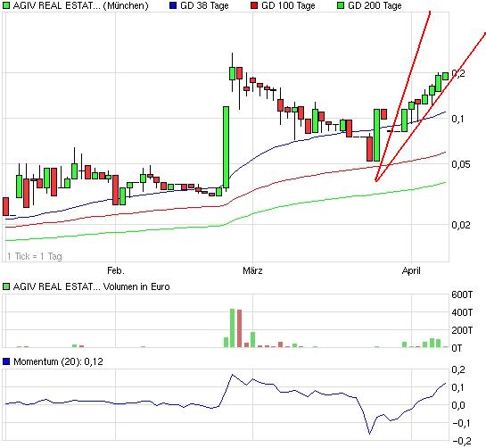
Task: Click the '0,05' price axis value
Action: pyautogui.click(x=461, y=164)
